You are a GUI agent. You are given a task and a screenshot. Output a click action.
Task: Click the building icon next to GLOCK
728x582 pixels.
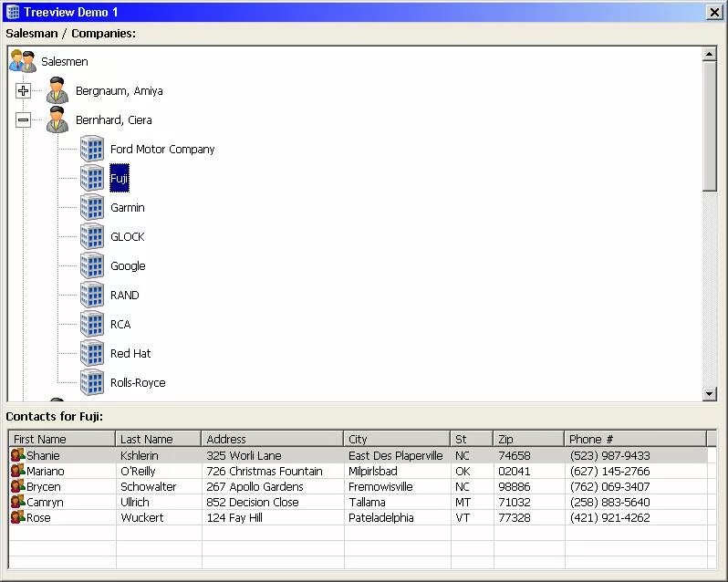click(x=92, y=236)
